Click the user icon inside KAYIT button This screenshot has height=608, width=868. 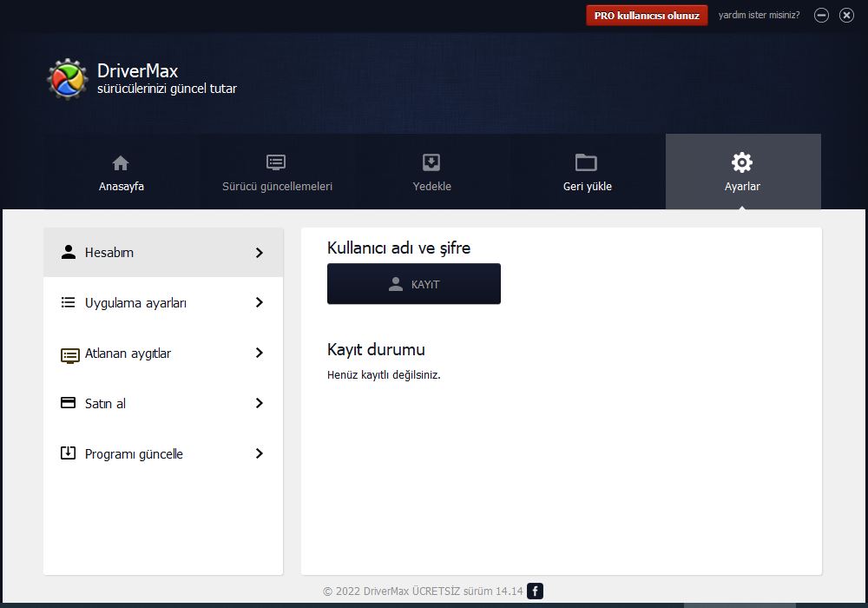click(x=396, y=284)
